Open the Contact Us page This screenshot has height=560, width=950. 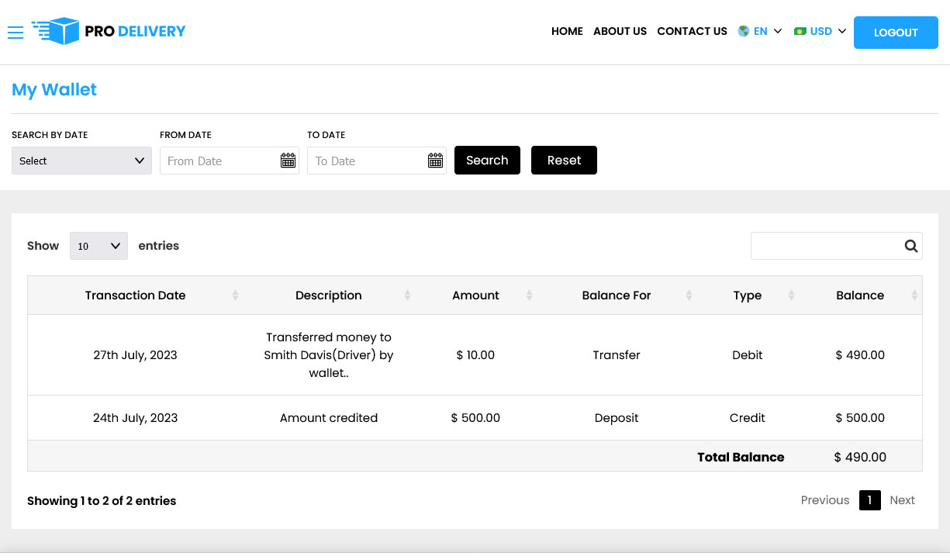(692, 31)
